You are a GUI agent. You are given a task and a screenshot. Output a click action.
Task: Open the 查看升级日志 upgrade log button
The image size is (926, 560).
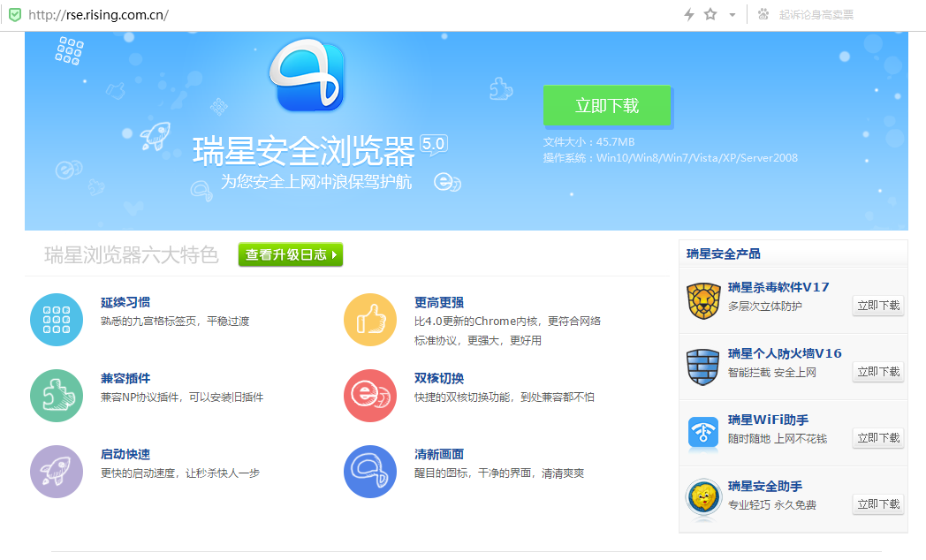pos(291,254)
